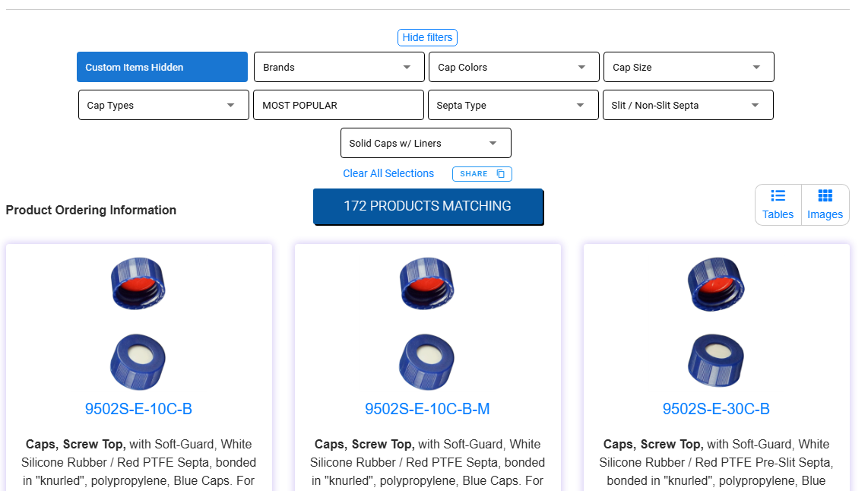The width and height of the screenshot is (868, 491).
Task: Click the chevron on the Cap Types filter
Action: point(231,105)
